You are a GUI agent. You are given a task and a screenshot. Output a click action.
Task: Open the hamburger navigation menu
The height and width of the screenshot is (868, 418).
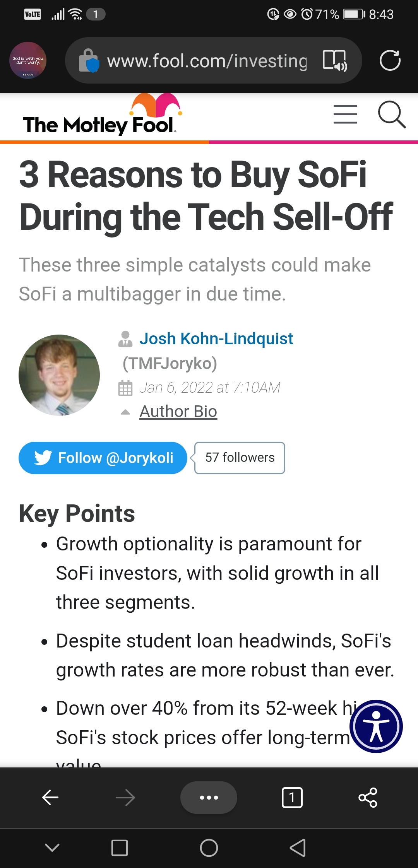point(345,114)
